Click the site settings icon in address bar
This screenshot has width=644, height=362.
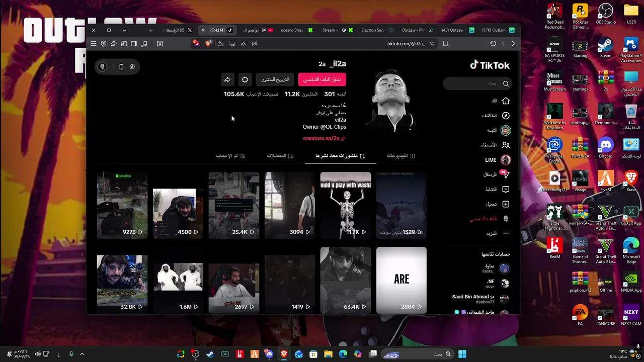(432, 44)
